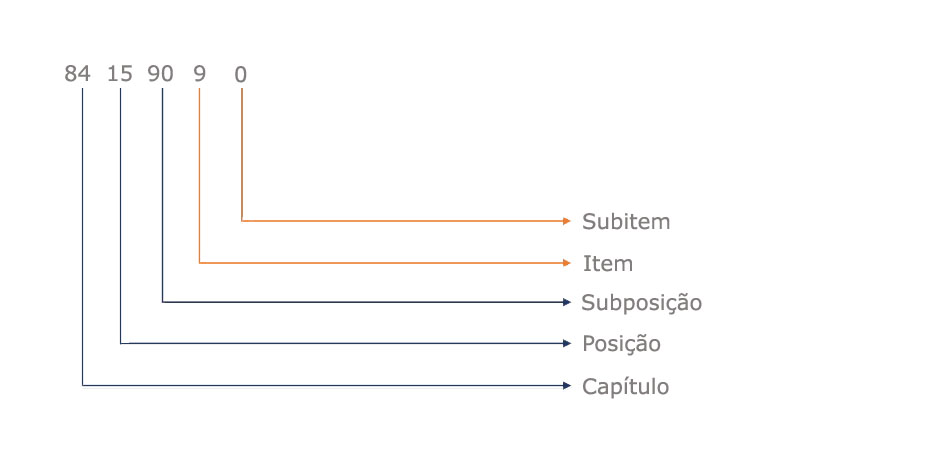Click the arrowhead pointing to Posição
945x454 pixels.
[x=567, y=343]
